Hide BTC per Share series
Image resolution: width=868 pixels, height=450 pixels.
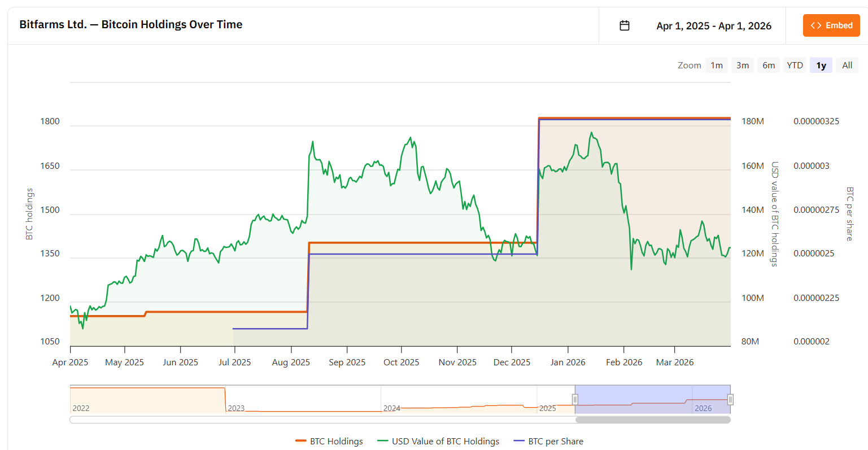point(555,442)
